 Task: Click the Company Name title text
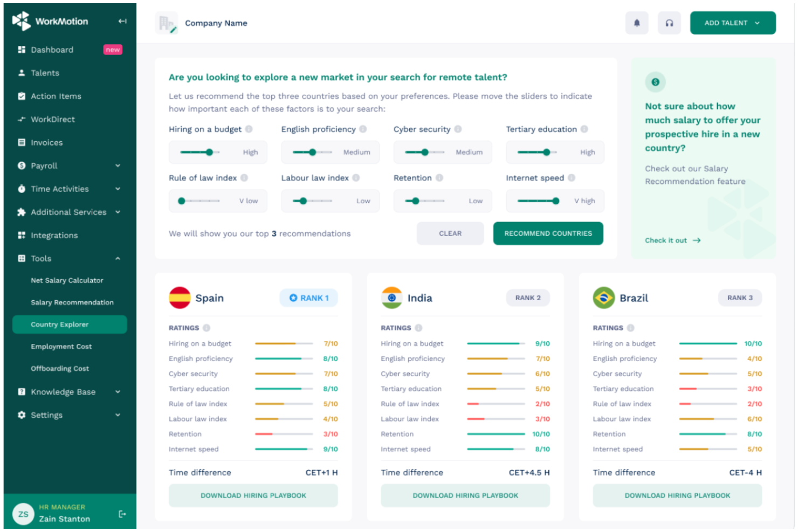(216, 23)
